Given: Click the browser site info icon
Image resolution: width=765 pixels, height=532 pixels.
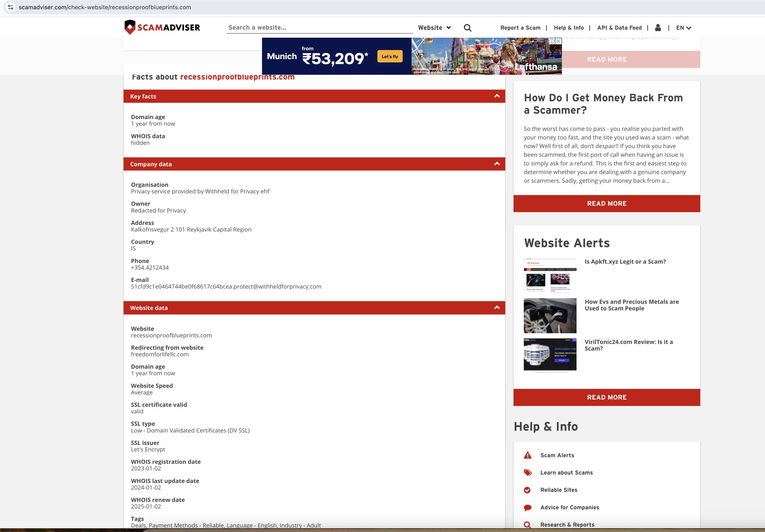Looking at the screenshot, I should coord(10,7).
